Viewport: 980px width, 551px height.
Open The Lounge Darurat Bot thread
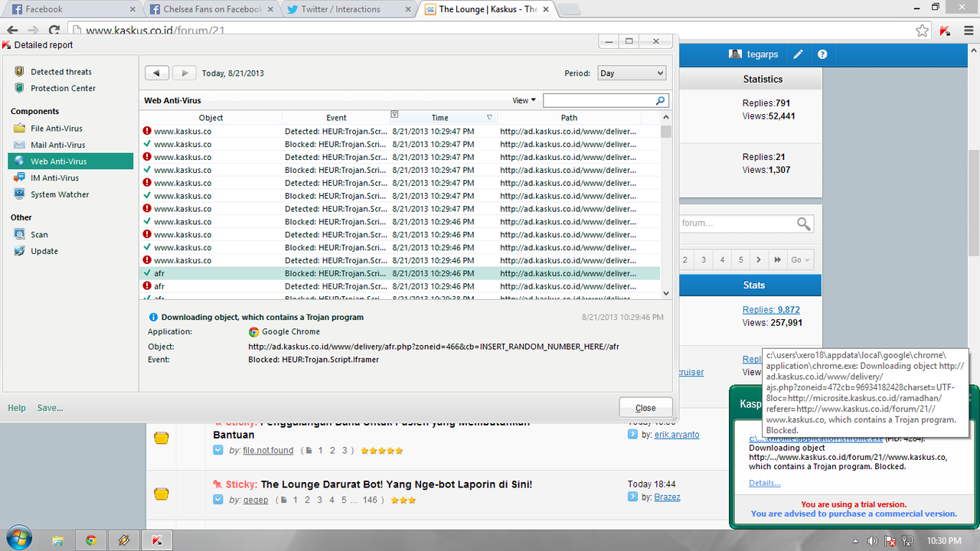coord(396,484)
